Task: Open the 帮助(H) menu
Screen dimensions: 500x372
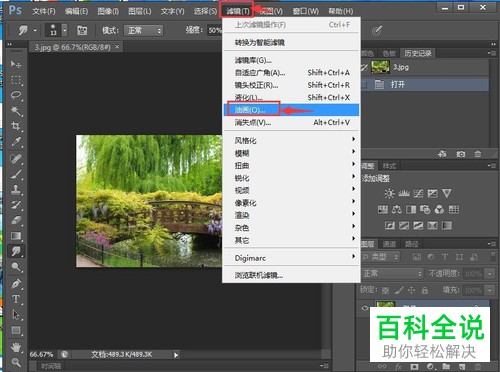Action: (340, 11)
